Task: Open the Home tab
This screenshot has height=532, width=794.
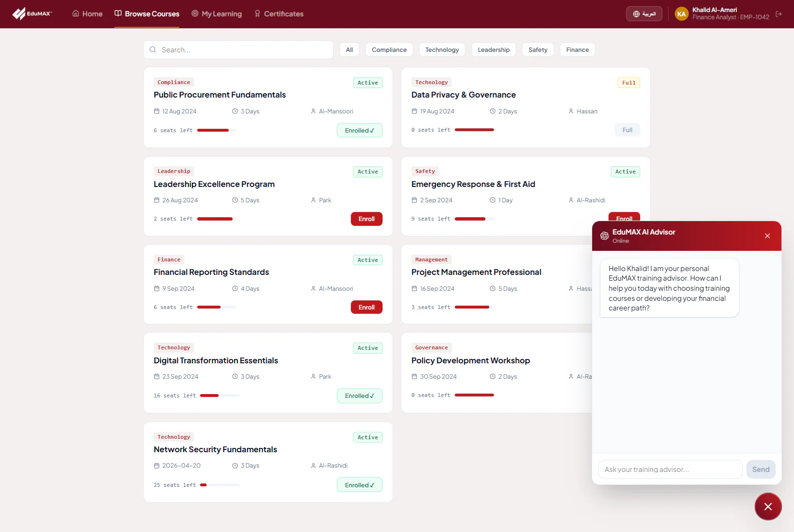Action: tap(87, 14)
